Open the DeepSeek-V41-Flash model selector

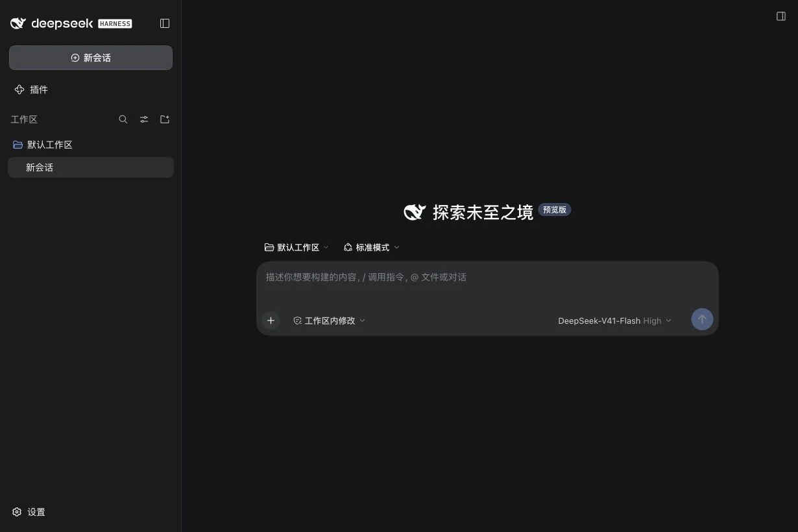615,320
